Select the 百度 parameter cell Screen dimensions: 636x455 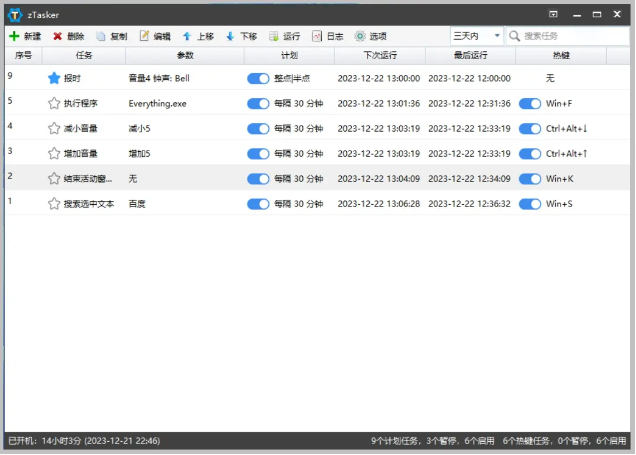coord(137,204)
